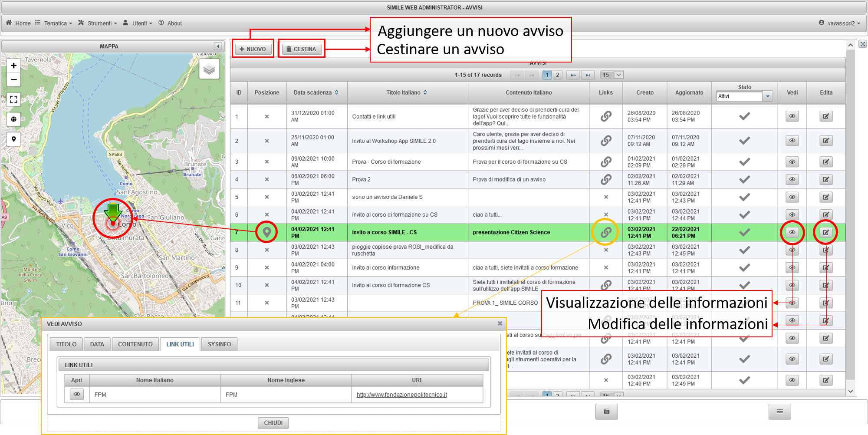Click the CHIUDI button
868x435 pixels.
[x=273, y=422]
